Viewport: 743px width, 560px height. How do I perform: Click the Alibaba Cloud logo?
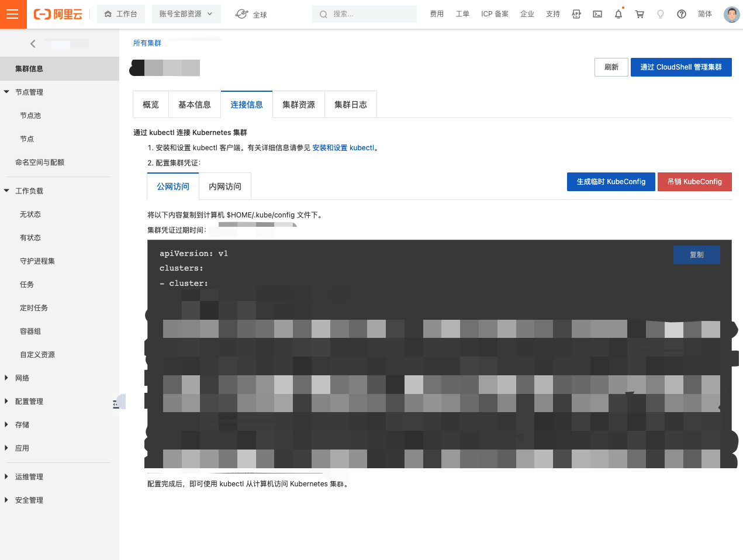click(58, 14)
